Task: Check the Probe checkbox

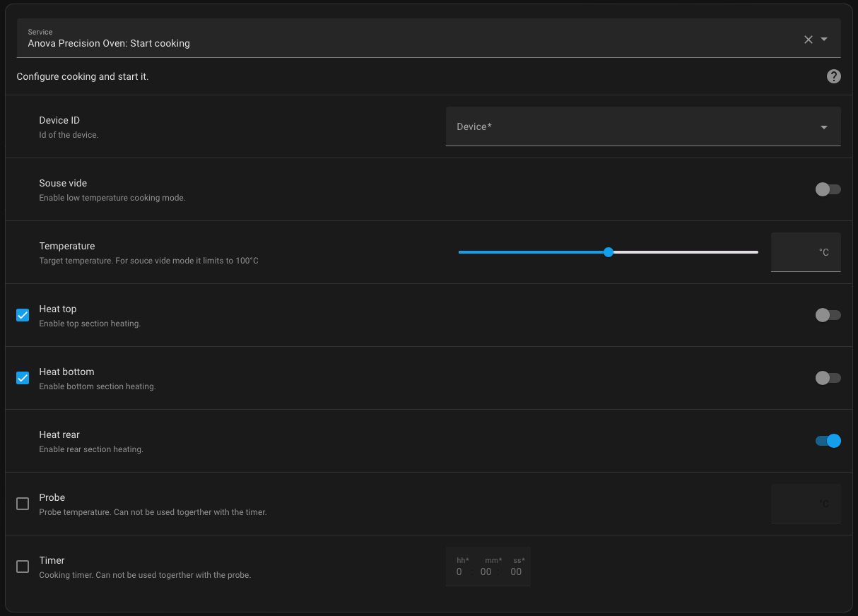Action: pyautogui.click(x=23, y=504)
